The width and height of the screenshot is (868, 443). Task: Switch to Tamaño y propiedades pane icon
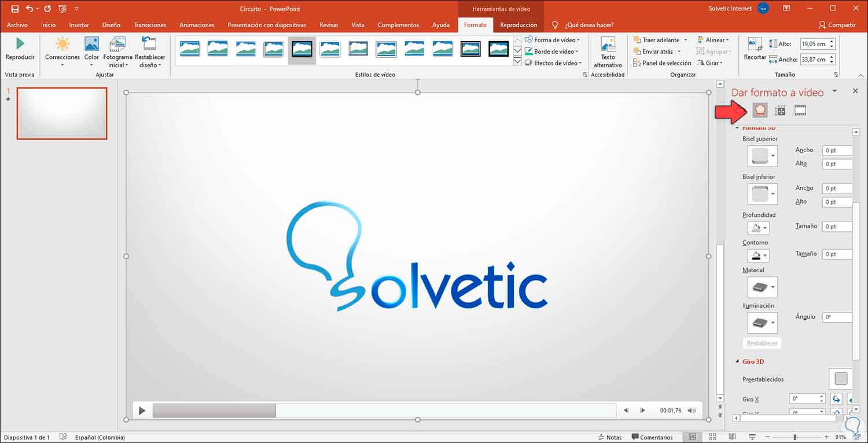(780, 110)
